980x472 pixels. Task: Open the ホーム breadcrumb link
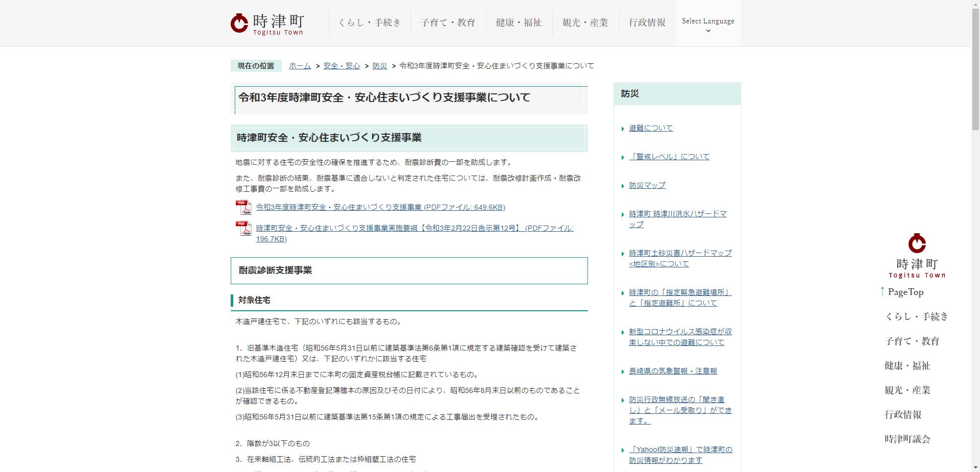(300, 66)
